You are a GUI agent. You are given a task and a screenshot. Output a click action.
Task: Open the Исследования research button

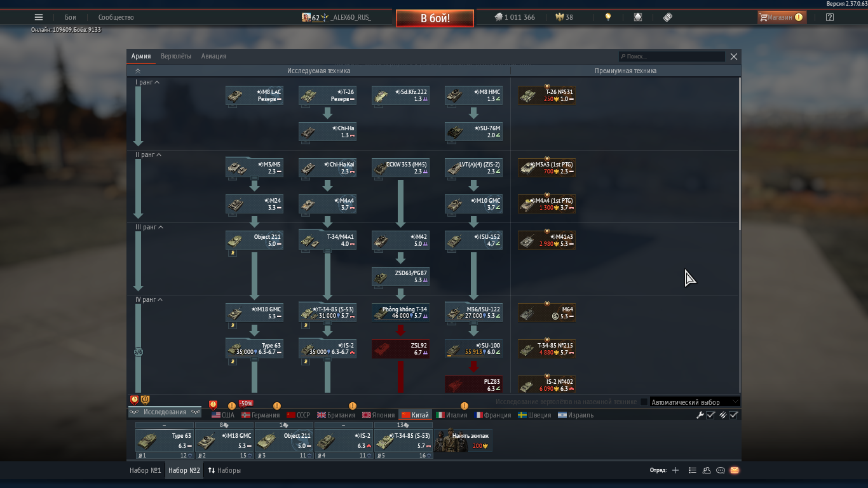[165, 412]
